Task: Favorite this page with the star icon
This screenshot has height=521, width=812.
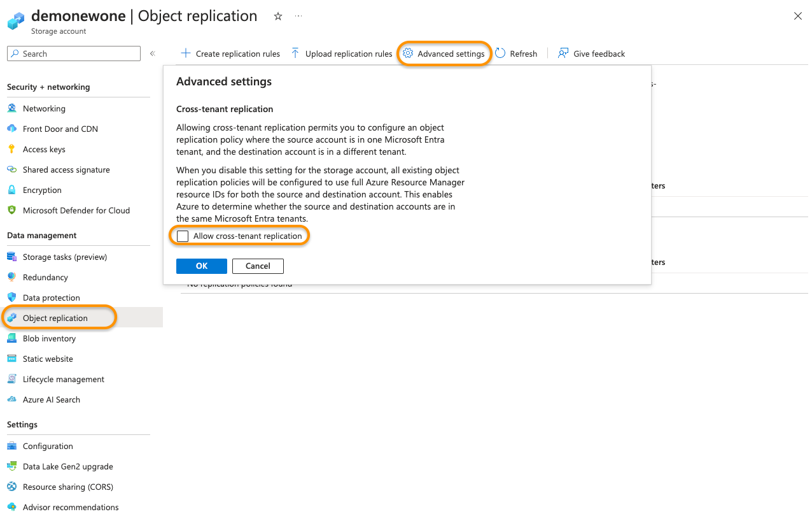Action: pos(278,17)
